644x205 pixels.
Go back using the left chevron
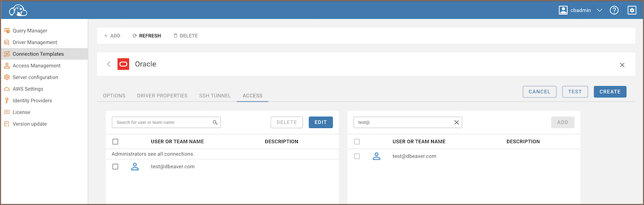[109, 64]
